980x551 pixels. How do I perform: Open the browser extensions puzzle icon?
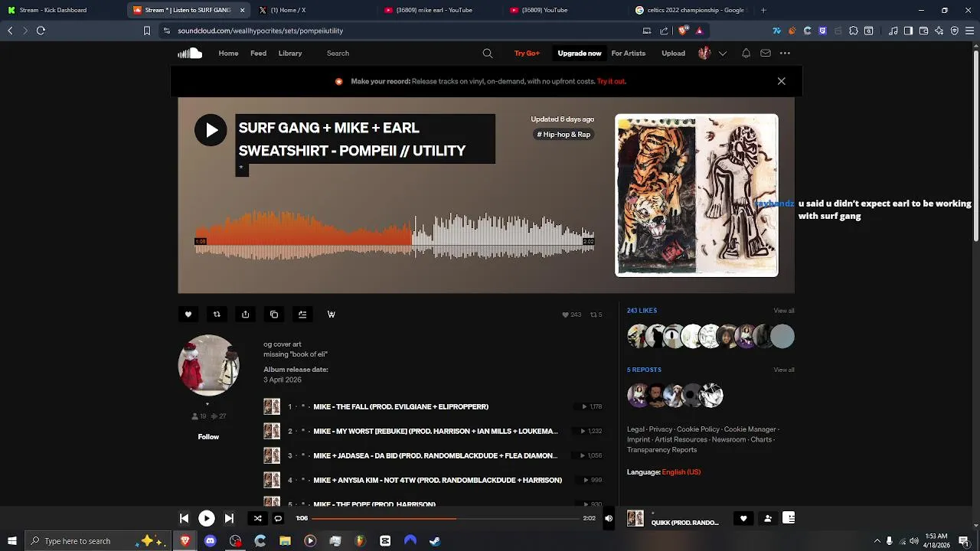point(853,31)
